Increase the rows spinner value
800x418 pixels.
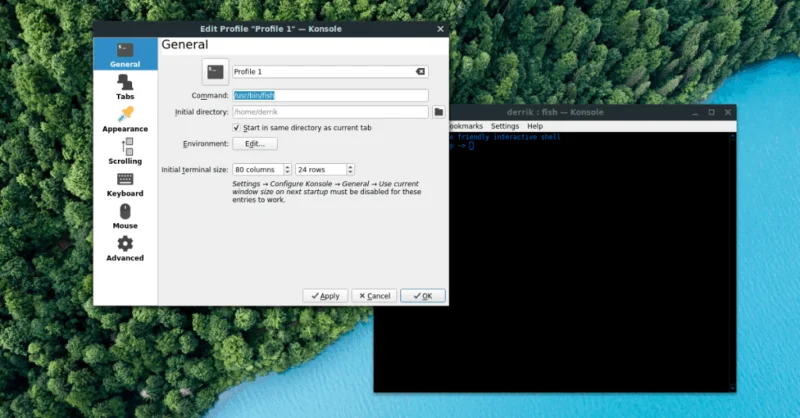[350, 166]
